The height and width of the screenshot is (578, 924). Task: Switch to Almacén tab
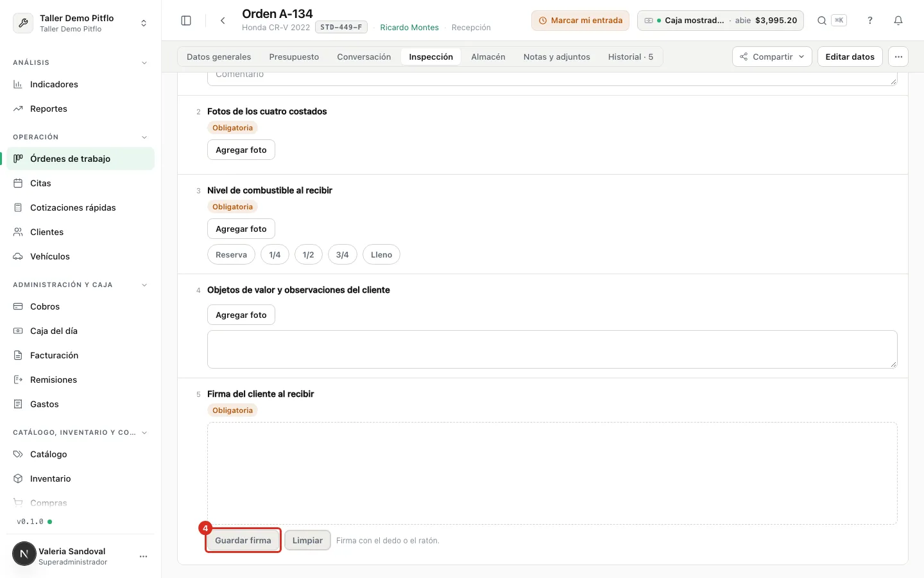pos(488,57)
